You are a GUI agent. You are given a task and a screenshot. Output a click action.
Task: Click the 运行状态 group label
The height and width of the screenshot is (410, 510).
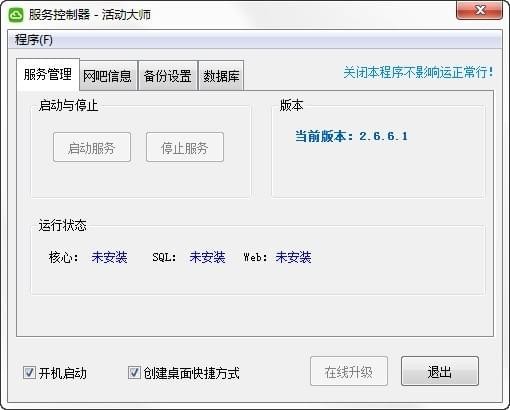(62, 226)
